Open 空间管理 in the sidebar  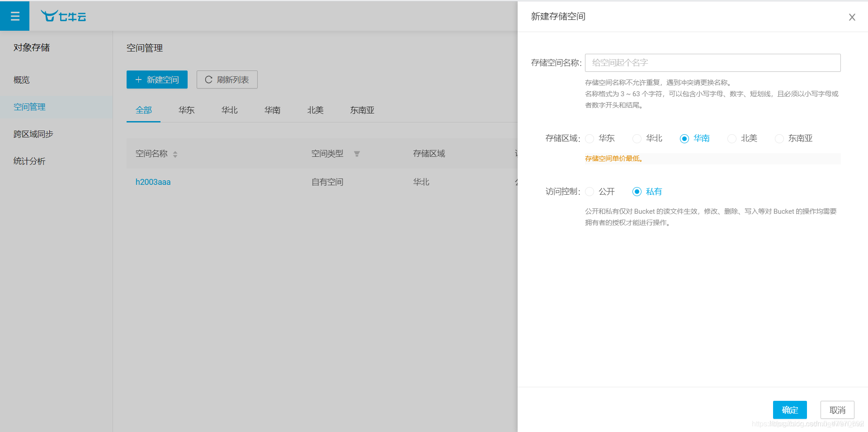pos(56,107)
